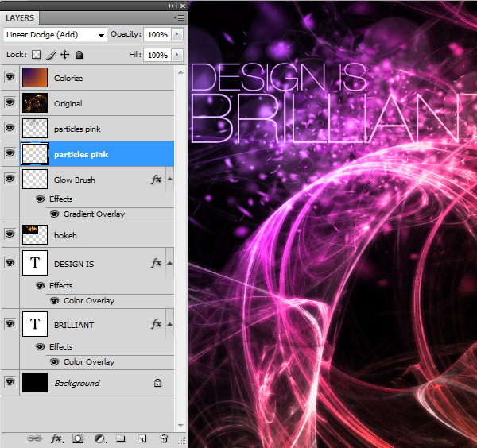The width and height of the screenshot is (477, 448).
Task: Hide Gradient Overlay effect on Glow Brush
Action: point(55,214)
